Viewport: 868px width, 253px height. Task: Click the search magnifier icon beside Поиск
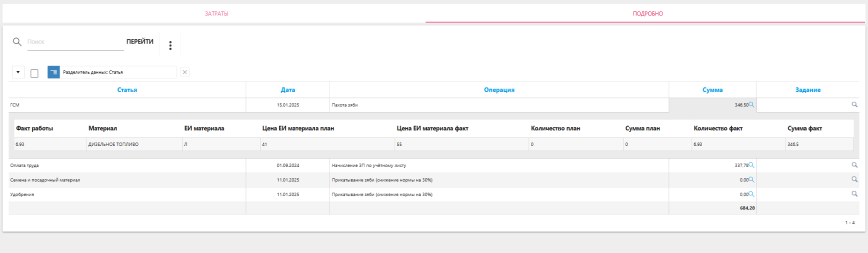click(17, 42)
